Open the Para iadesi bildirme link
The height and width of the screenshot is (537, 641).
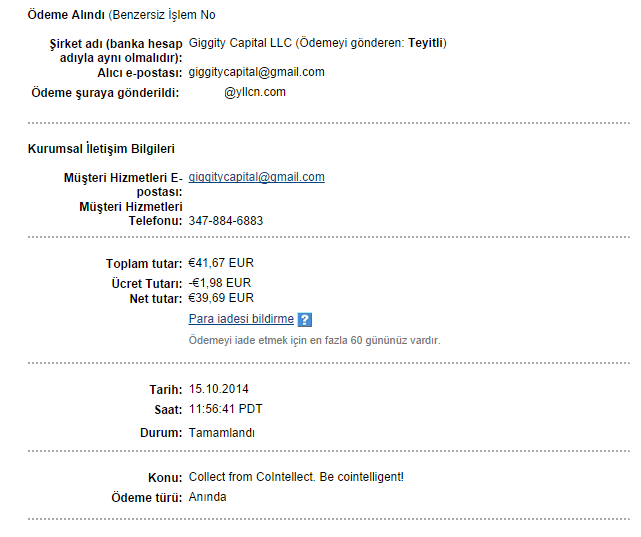click(x=241, y=319)
